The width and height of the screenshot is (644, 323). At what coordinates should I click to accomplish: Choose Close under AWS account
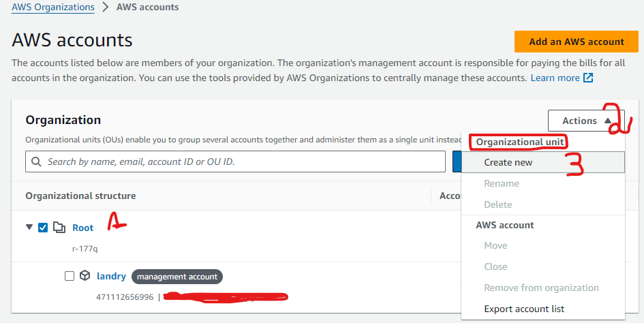pyautogui.click(x=495, y=266)
